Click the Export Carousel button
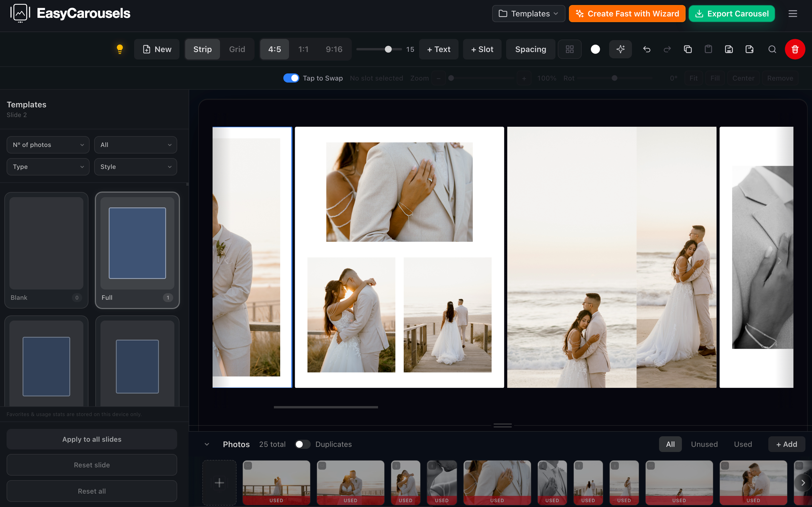812x507 pixels. (731, 14)
